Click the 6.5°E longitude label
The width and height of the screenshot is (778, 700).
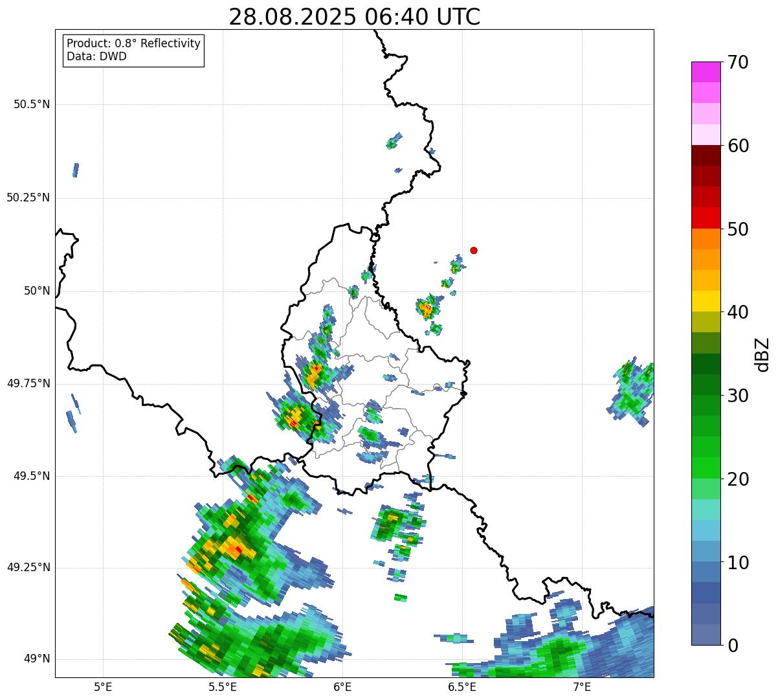(462, 686)
